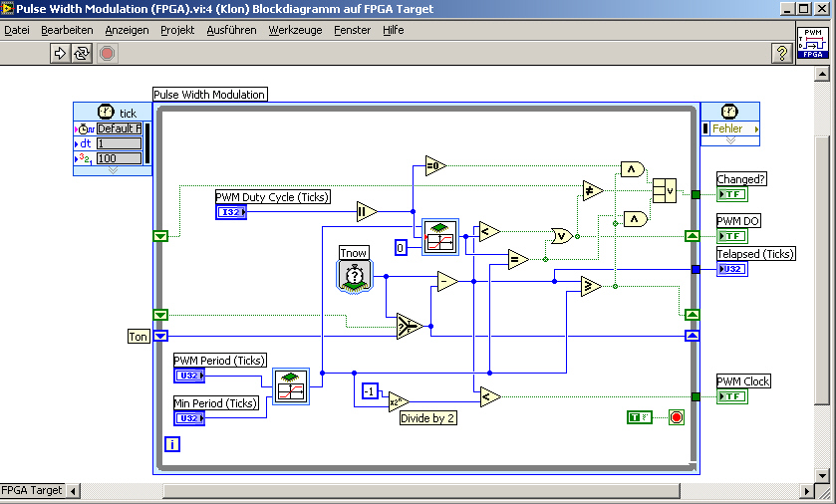836x504 pixels.
Task: Click the horizontal scrollbar left arrow
Action: coord(73,491)
